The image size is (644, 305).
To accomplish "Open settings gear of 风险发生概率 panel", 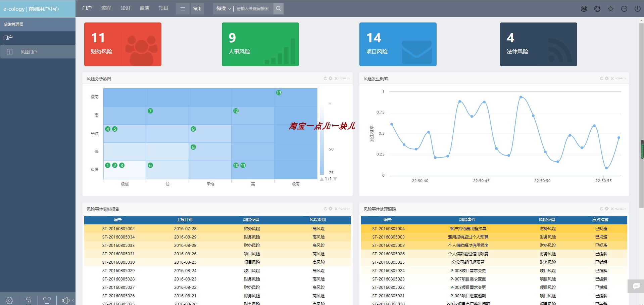I will pyautogui.click(x=607, y=78).
